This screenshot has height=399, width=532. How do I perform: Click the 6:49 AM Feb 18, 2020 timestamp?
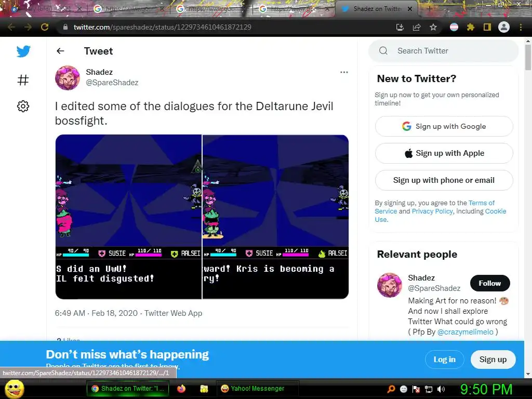point(96,313)
